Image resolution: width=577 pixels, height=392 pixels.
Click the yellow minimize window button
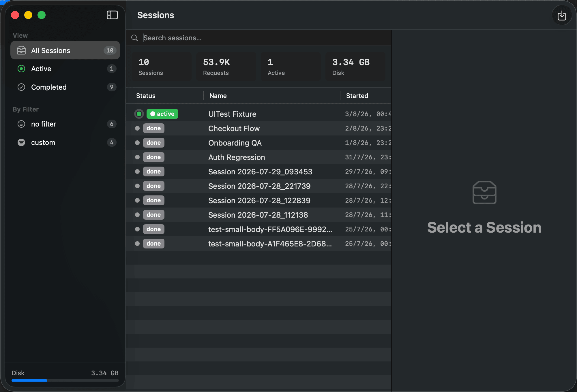(28, 15)
